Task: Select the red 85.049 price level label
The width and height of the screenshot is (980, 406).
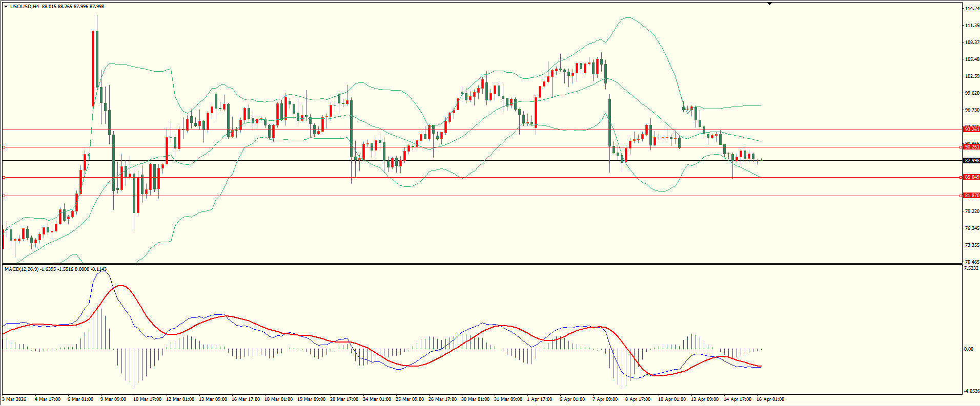Action: [x=971, y=177]
